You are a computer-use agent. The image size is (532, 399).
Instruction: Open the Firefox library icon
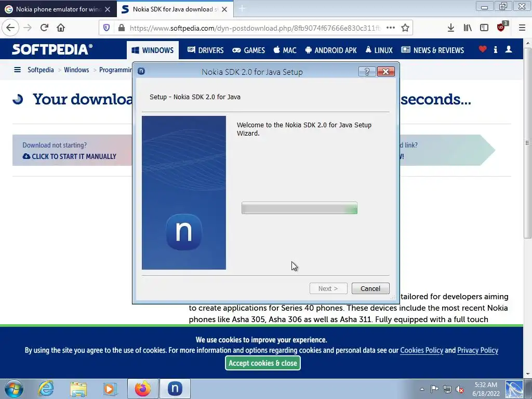(468, 28)
